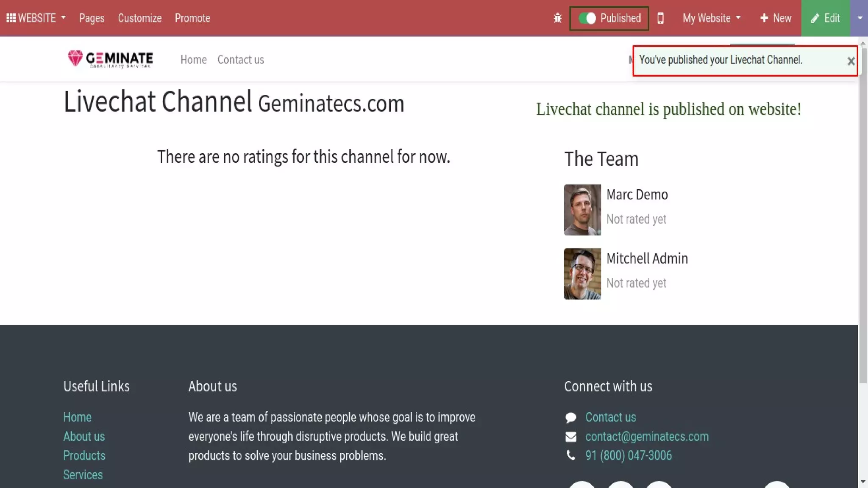Open the Promote menu
Viewport: 868px width, 488px height.
tap(192, 18)
